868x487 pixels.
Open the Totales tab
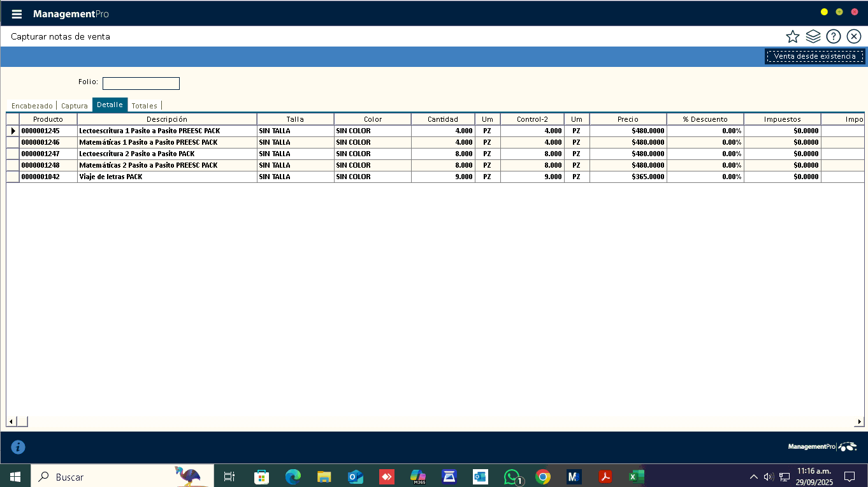point(144,106)
